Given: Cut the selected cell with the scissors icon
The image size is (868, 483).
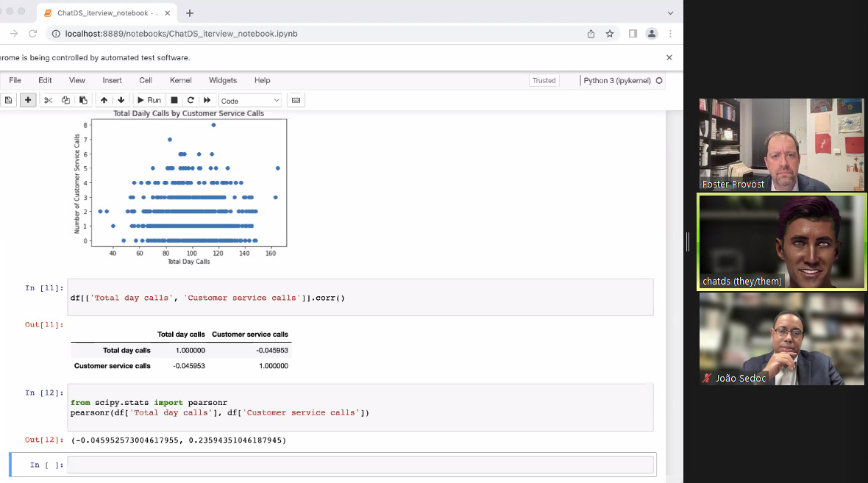Looking at the screenshot, I should 48,100.
